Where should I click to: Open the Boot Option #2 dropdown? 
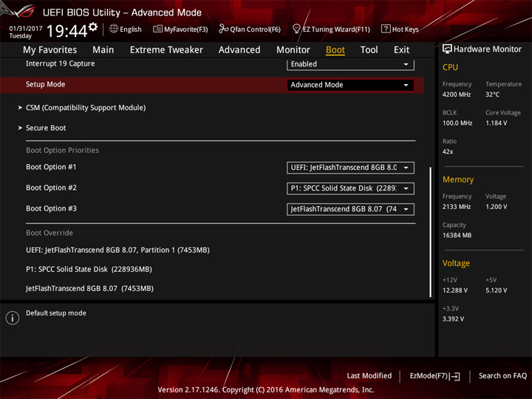point(350,188)
